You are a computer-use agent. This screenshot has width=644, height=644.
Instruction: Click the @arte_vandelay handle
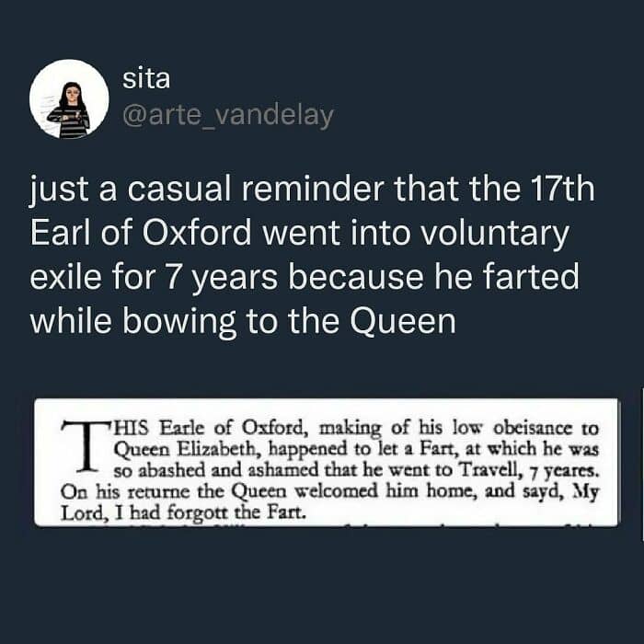[x=227, y=115]
